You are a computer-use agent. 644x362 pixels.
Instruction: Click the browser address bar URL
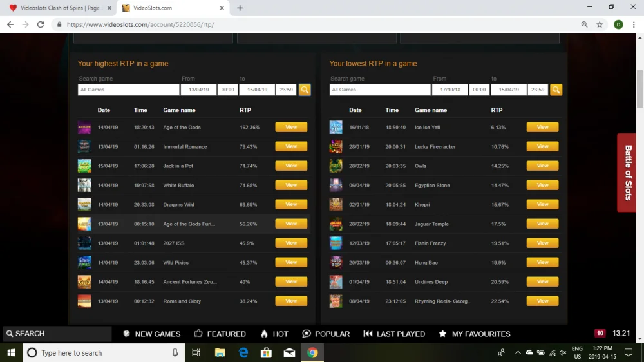[140, 24]
